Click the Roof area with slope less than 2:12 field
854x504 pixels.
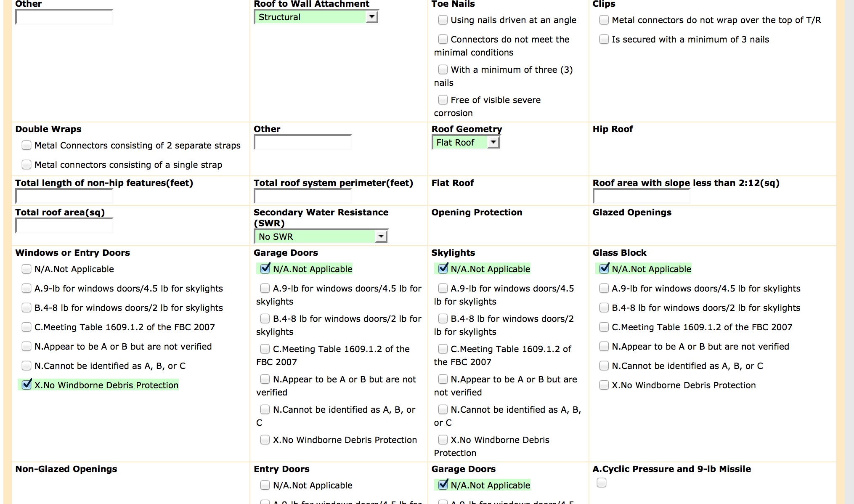click(642, 196)
